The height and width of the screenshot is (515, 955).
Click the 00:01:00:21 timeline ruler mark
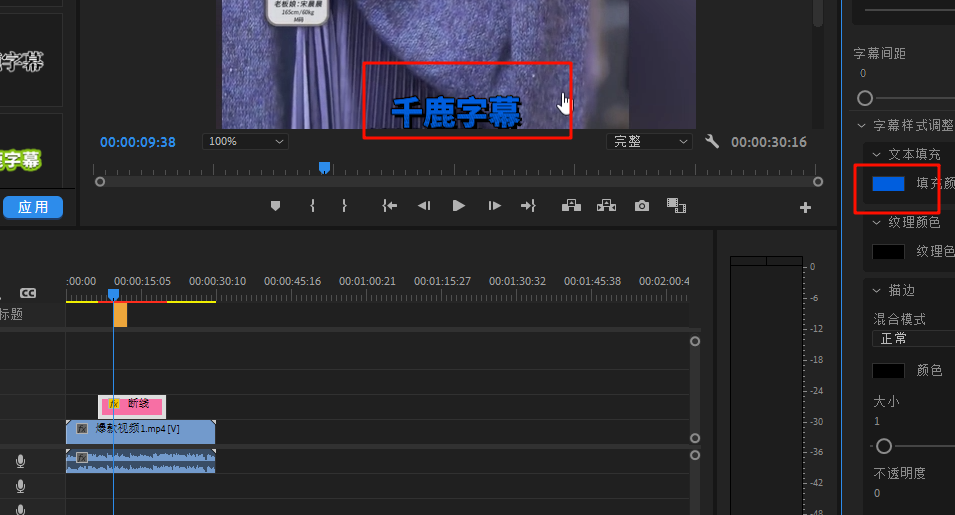(x=367, y=281)
